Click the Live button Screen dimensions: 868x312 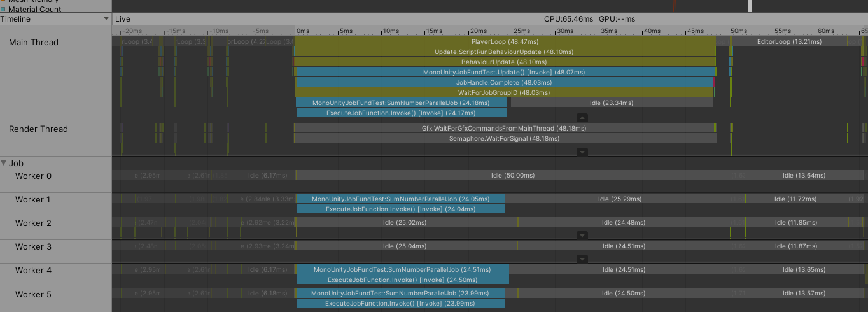pyautogui.click(x=123, y=19)
